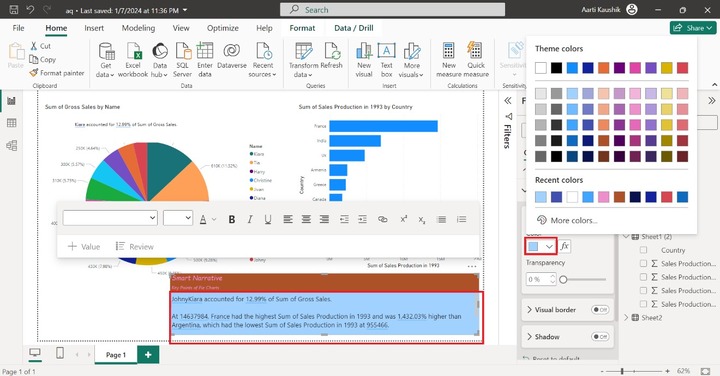Viewport: 720px width, 376px height.
Task: Click the Share button
Action: pos(693,28)
